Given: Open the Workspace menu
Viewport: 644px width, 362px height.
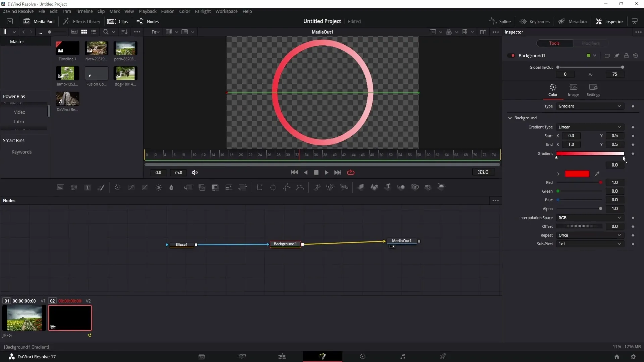Looking at the screenshot, I should 226,11.
